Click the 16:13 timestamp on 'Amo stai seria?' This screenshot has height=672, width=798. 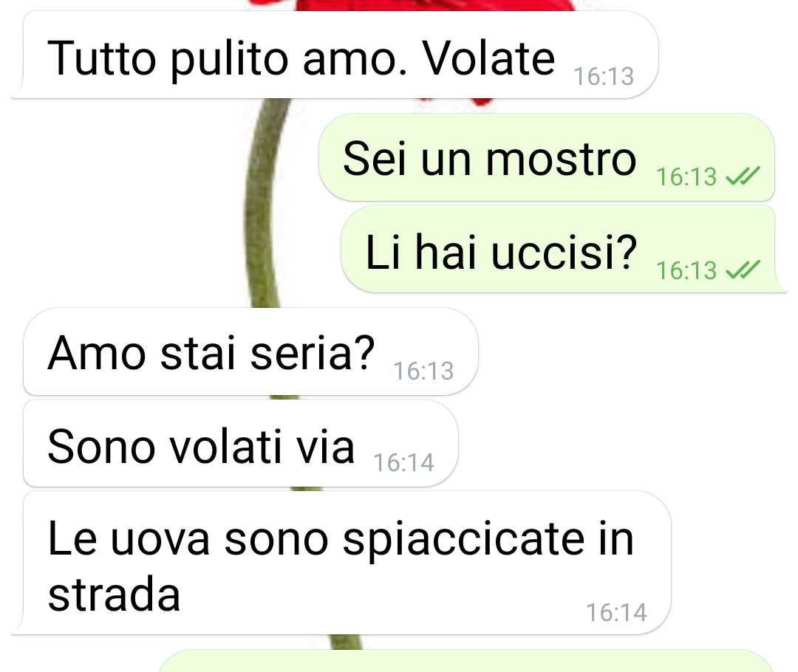pos(423,371)
